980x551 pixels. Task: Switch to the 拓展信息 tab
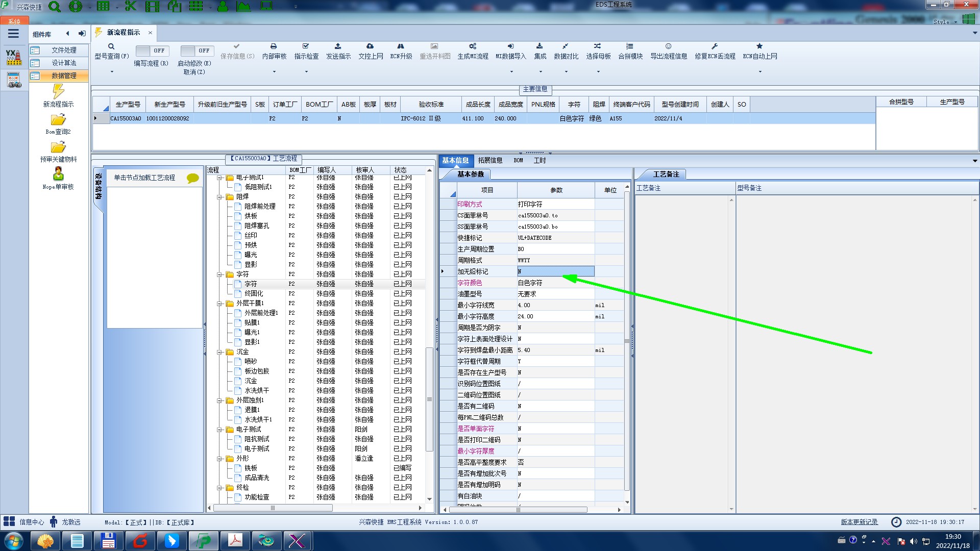[490, 160]
